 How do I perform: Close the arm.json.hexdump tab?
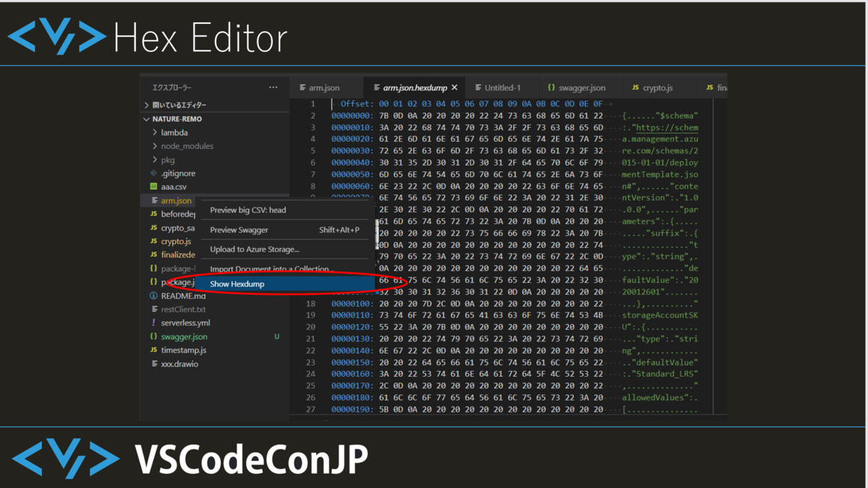454,87
